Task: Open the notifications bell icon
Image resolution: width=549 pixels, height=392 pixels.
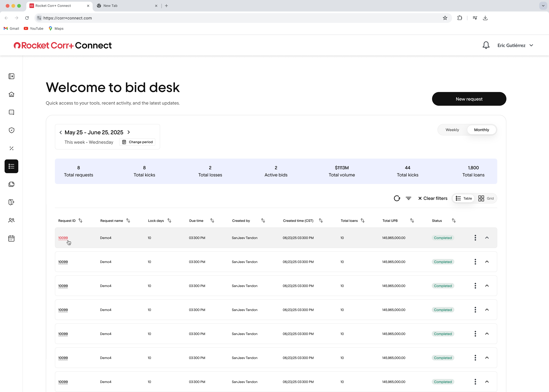Action: coord(486,45)
